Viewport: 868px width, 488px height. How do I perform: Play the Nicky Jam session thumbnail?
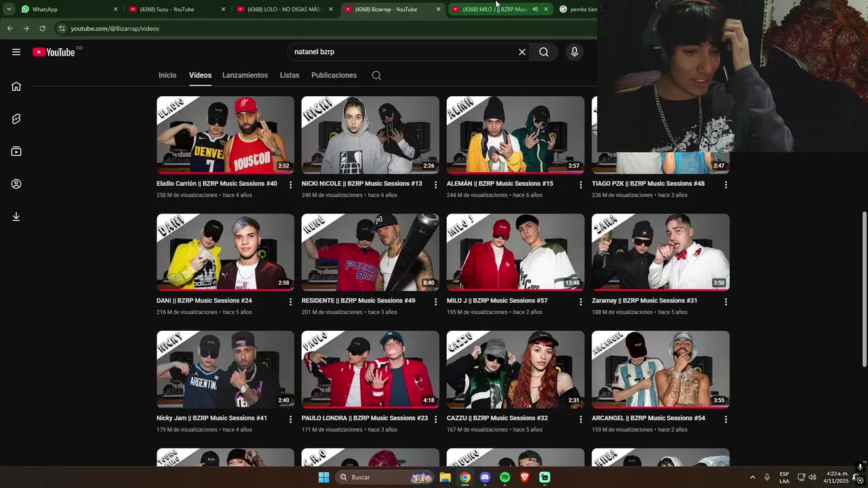pyautogui.click(x=225, y=369)
